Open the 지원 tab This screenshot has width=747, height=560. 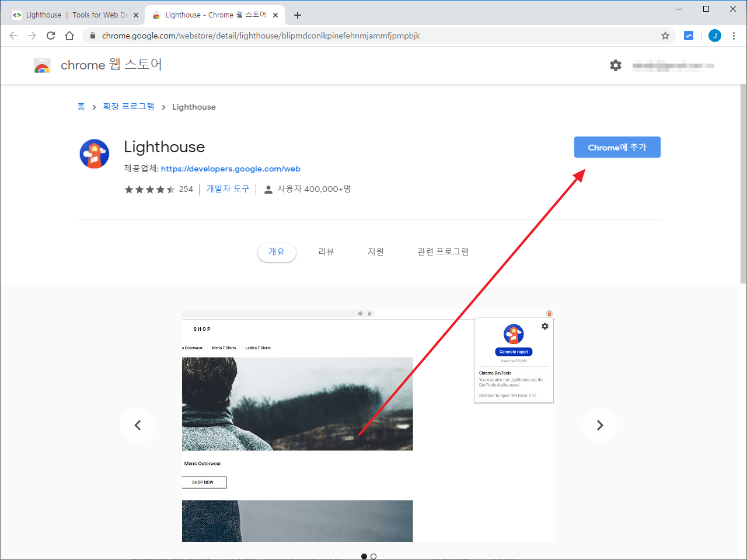click(x=376, y=252)
